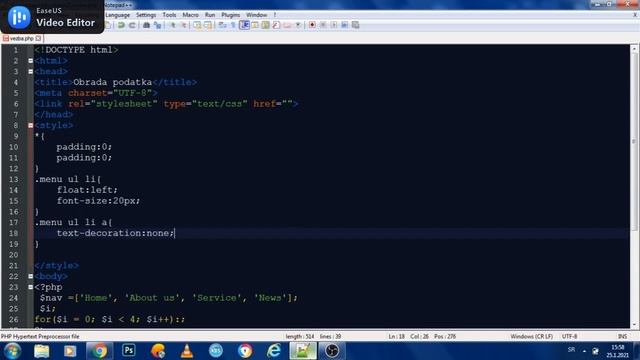Click 'PHP Hypertext Preprocessor file' status text
This screenshot has height=360, width=640.
[x=40, y=337]
